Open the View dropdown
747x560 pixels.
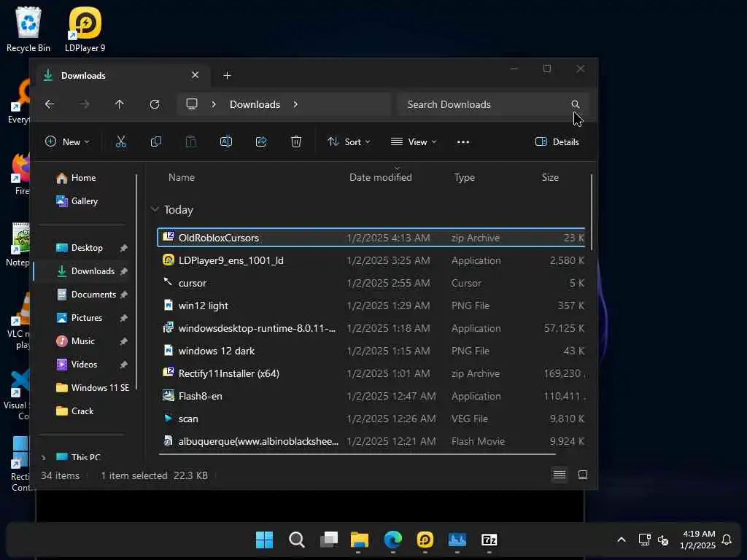tap(414, 142)
